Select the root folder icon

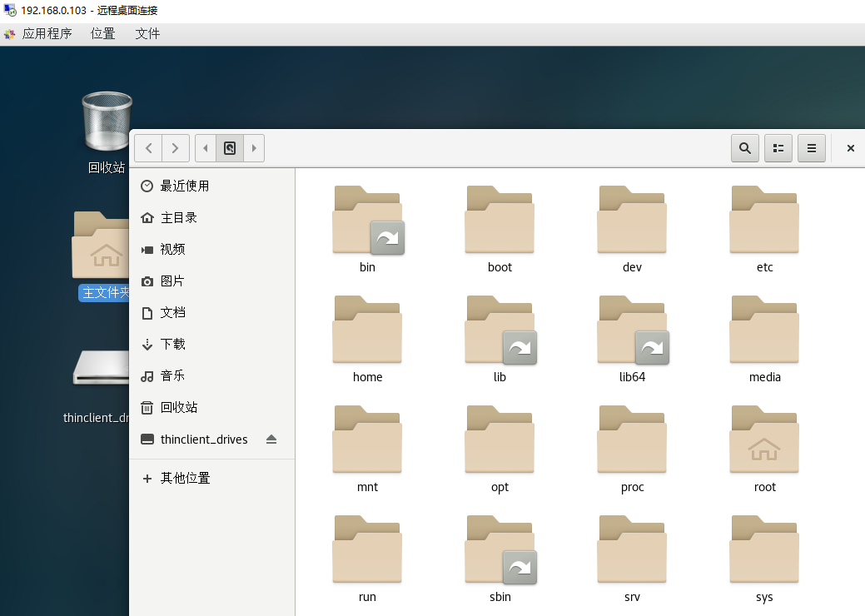pyautogui.click(x=764, y=440)
